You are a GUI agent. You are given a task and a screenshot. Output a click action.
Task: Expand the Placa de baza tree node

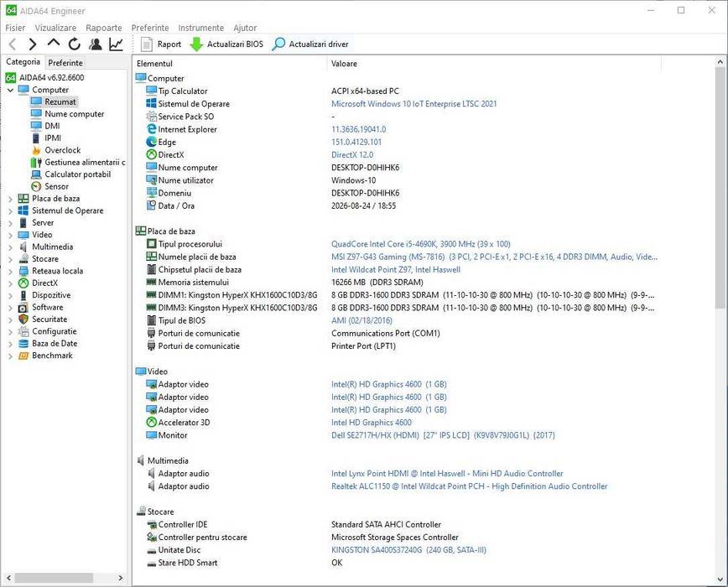click(10, 199)
